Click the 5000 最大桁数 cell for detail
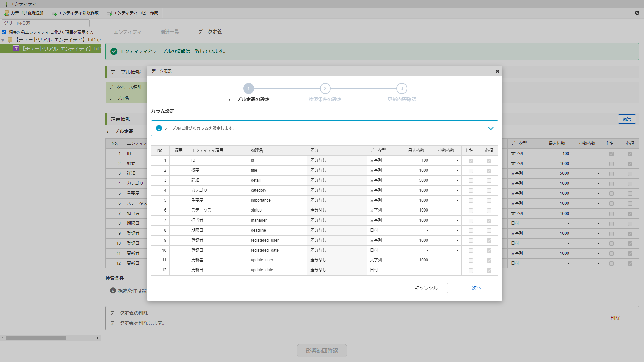This screenshot has width=644, height=362. pos(416,180)
